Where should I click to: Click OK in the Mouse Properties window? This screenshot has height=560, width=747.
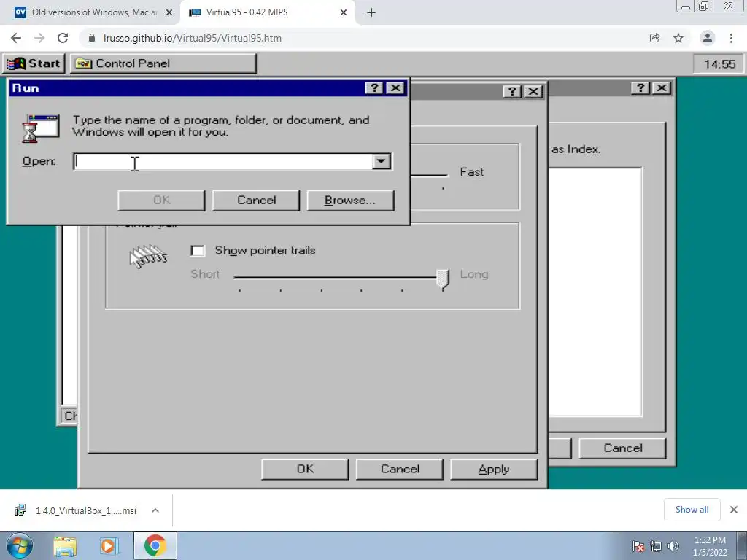click(x=305, y=469)
